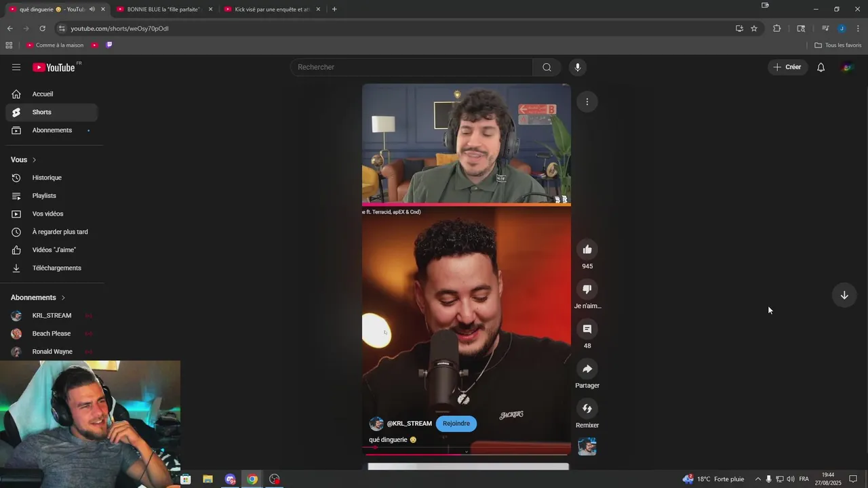Click the install app icon in address bar
868x488 pixels.
pos(739,28)
